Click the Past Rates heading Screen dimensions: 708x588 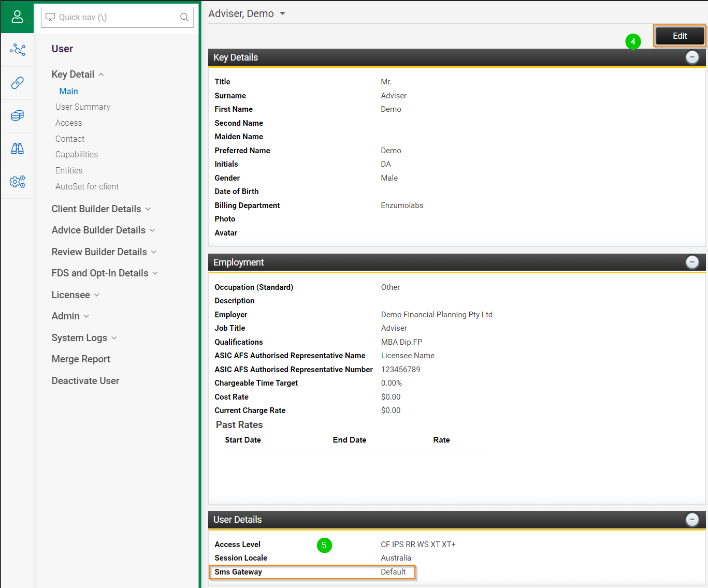[239, 425]
